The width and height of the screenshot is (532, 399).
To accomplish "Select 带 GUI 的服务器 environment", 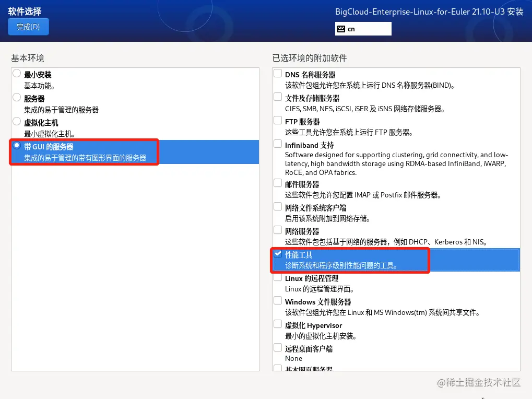I will coord(16,146).
